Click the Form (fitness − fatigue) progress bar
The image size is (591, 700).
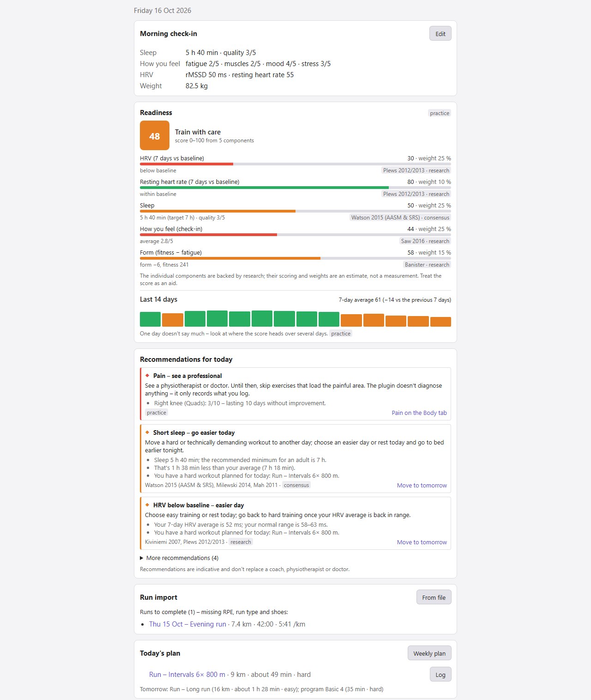tap(295, 258)
